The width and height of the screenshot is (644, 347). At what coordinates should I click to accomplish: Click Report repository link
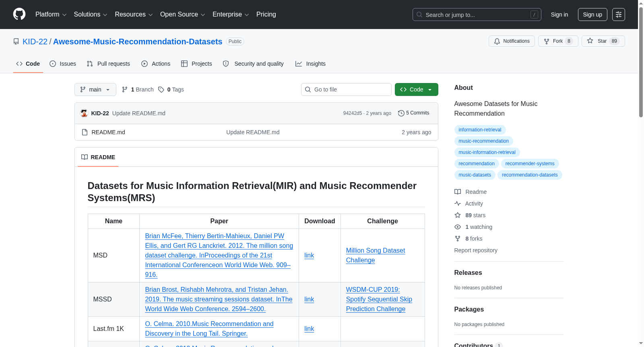(476, 250)
